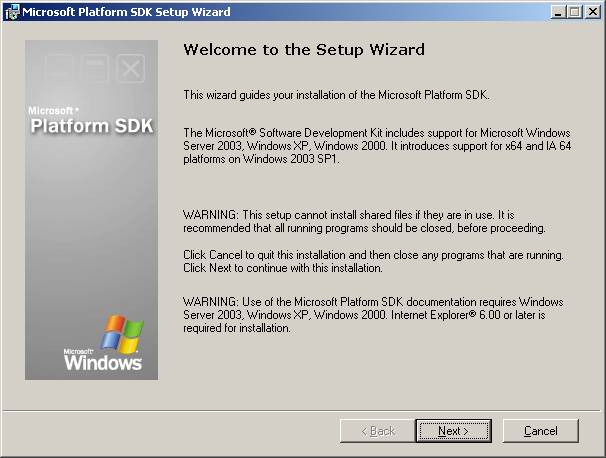
Task: Cancel the Platform SDK installation
Action: 540,431
